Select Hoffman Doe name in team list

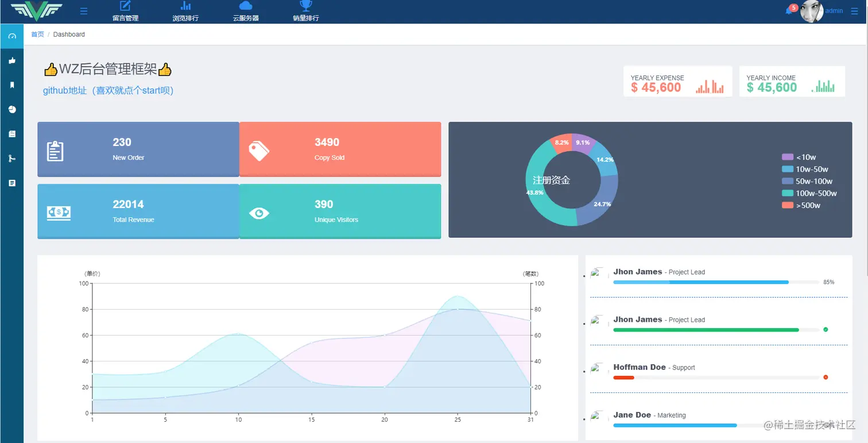tap(640, 367)
